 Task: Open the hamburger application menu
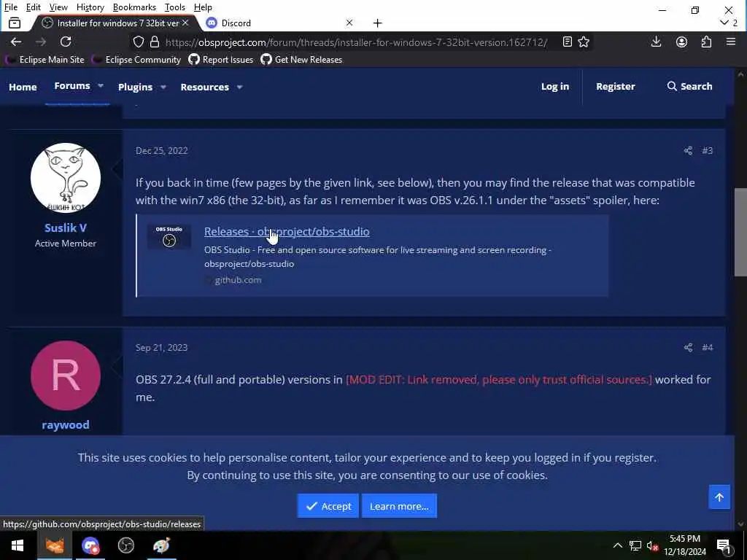point(731,42)
